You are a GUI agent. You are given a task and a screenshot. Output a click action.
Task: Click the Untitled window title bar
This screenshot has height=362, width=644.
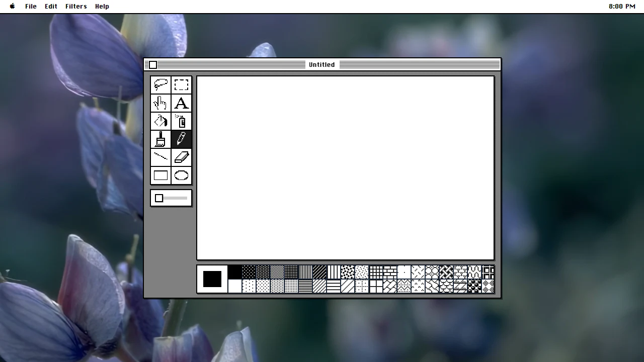click(322, 64)
